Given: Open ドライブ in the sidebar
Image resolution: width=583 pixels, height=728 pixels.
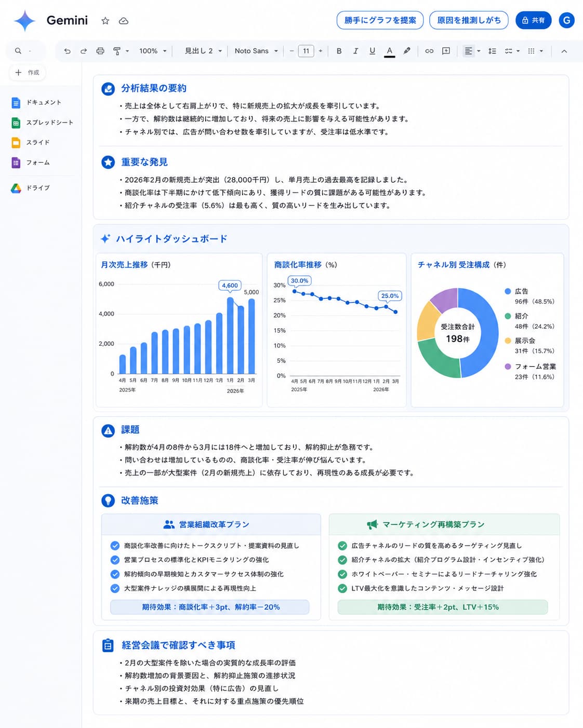Looking at the screenshot, I should [x=31, y=188].
